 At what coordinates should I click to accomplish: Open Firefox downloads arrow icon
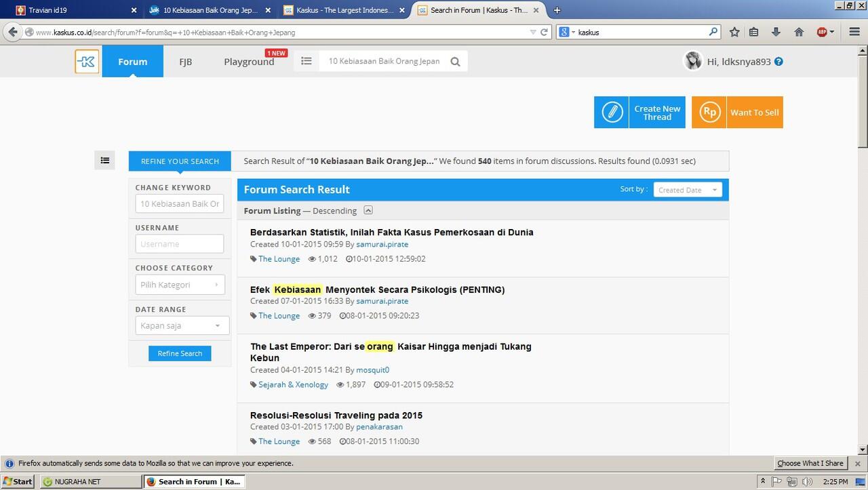776,32
